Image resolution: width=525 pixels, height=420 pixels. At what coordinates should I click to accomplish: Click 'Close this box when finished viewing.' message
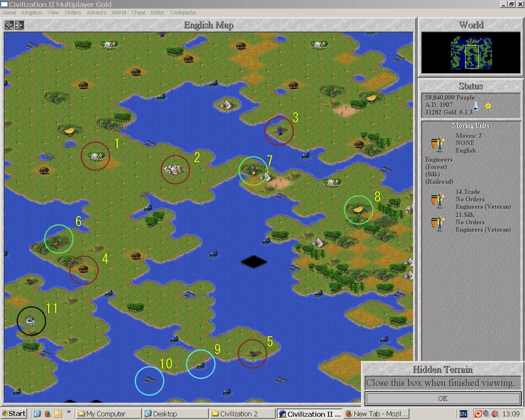click(440, 383)
